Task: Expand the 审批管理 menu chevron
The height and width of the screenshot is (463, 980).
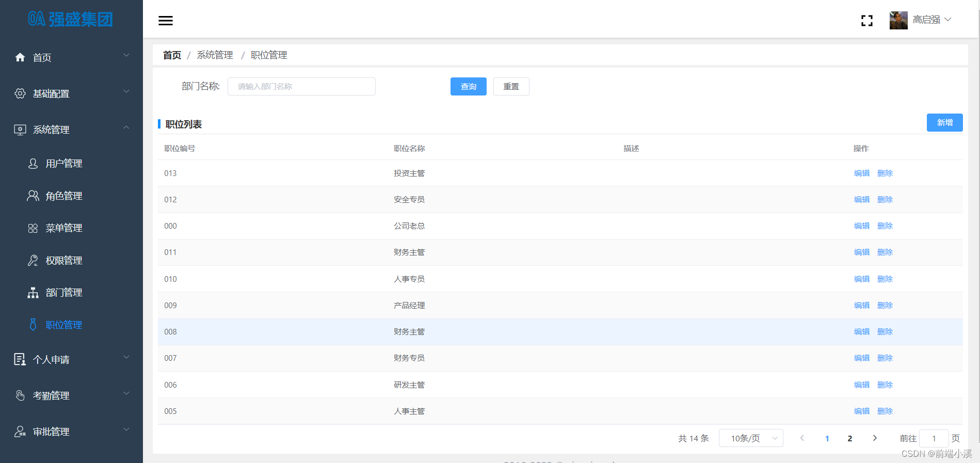Action: click(126, 429)
